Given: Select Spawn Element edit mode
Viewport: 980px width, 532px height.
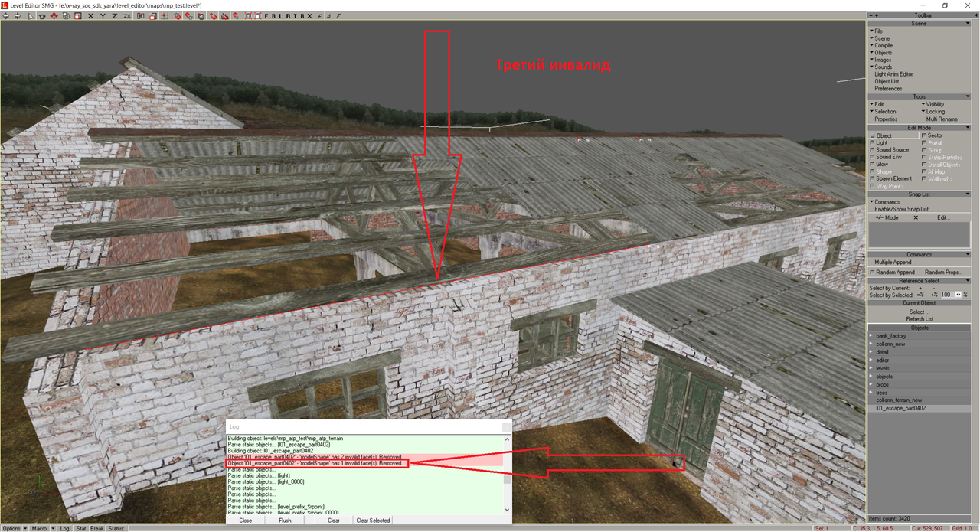Looking at the screenshot, I should [891, 178].
